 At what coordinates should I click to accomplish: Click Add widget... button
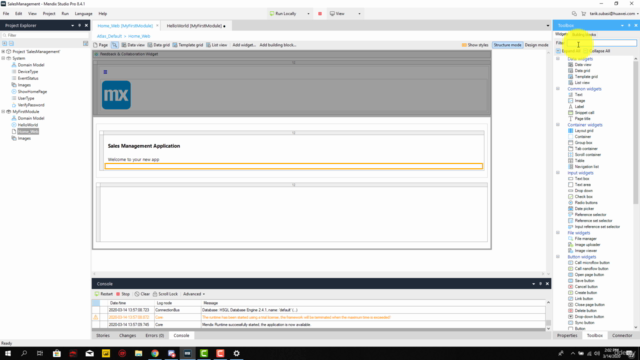(x=244, y=45)
